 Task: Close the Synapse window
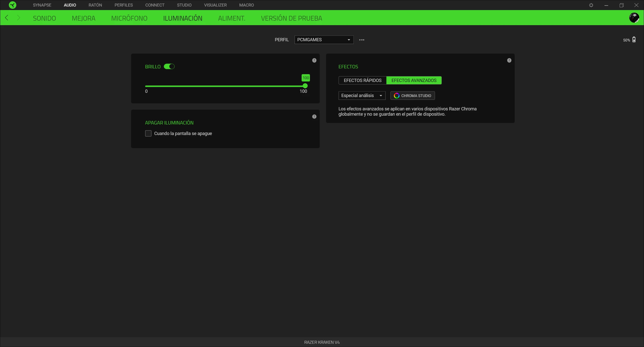(x=636, y=5)
